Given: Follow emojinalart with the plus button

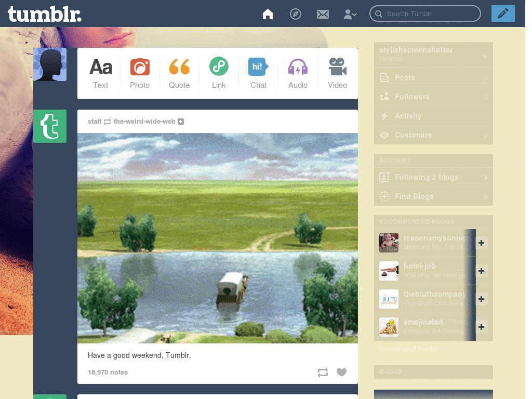Looking at the screenshot, I should pos(481,327).
